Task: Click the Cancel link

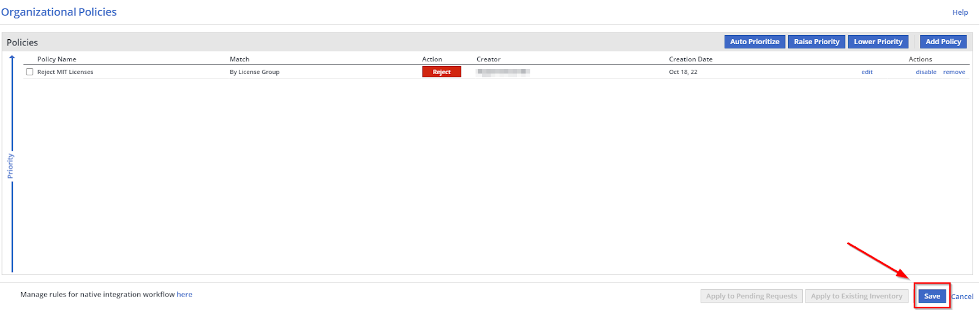Action: pyautogui.click(x=962, y=297)
